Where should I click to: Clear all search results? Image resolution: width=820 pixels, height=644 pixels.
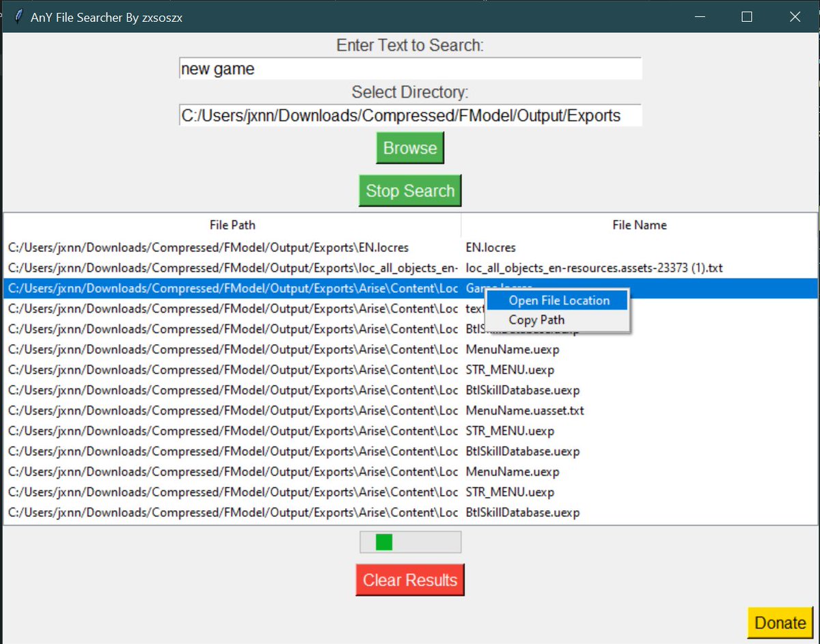[x=410, y=580]
